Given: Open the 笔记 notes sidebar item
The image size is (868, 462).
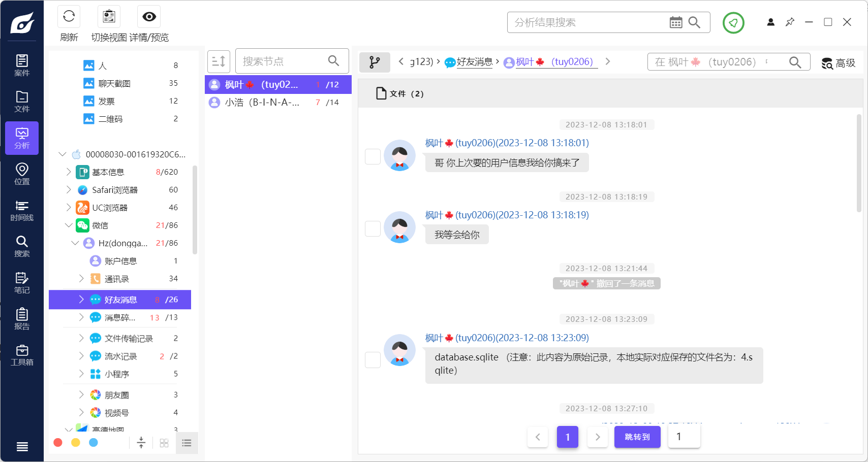Looking at the screenshot, I should pos(22,283).
